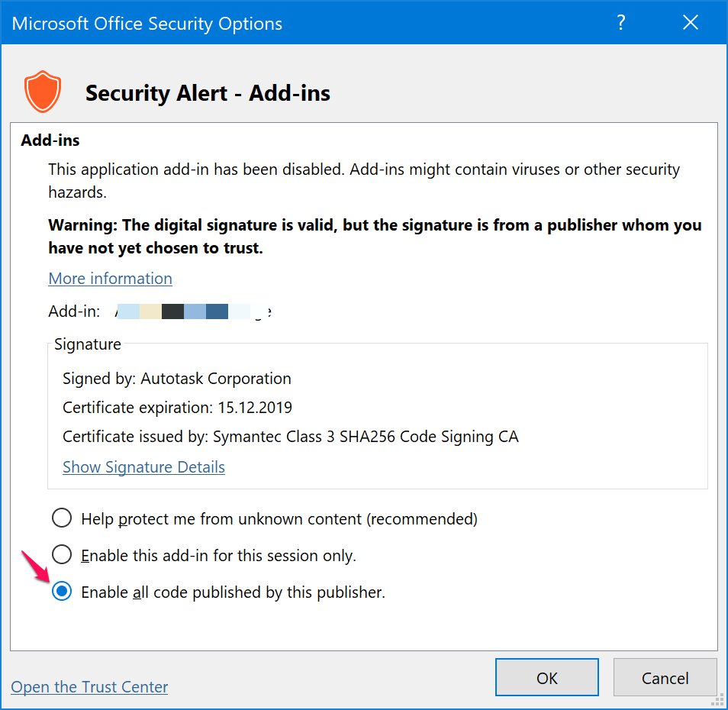
Task: Click the Microsoft Office Security Options title
Action: coord(147,23)
